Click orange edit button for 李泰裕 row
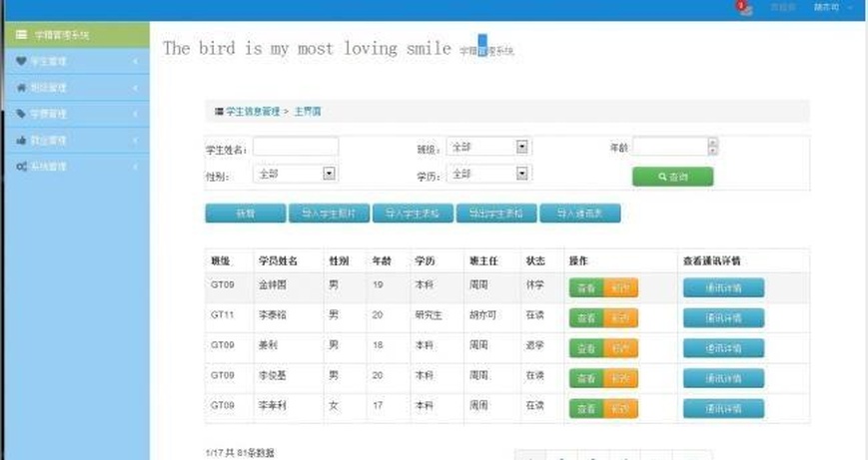This screenshot has height=460, width=868. (x=620, y=318)
